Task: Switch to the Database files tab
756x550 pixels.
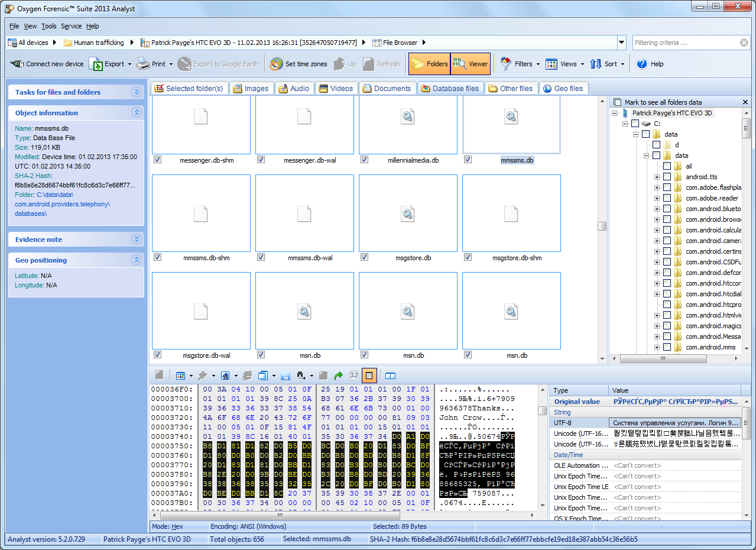Action: pyautogui.click(x=450, y=88)
